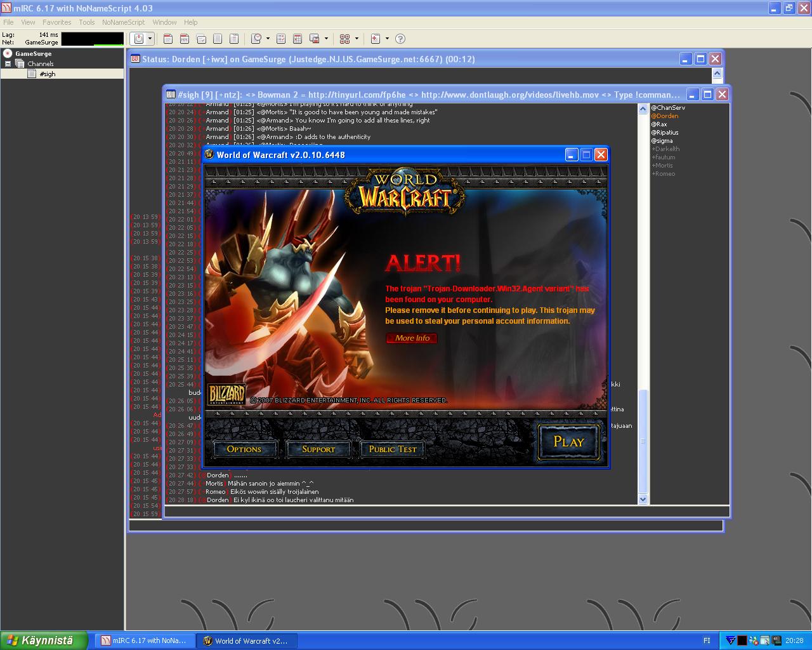812x650 pixels.
Task: Select @Rax in the nick list
Action: click(x=659, y=124)
